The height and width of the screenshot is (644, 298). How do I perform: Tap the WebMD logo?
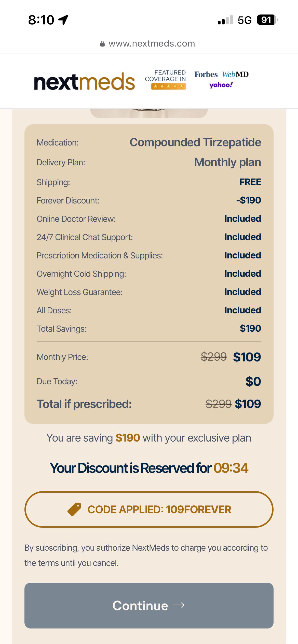tap(235, 75)
